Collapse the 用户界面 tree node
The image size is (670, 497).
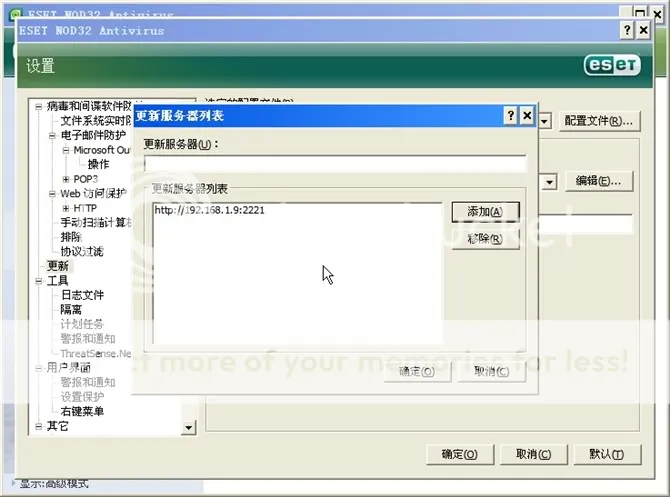39,368
